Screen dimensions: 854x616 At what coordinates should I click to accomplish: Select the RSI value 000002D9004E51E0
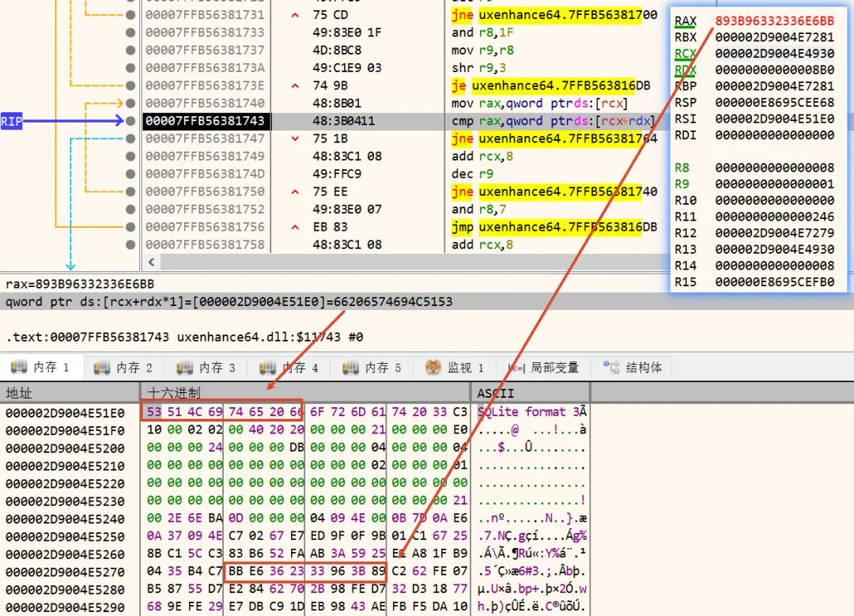click(774, 119)
